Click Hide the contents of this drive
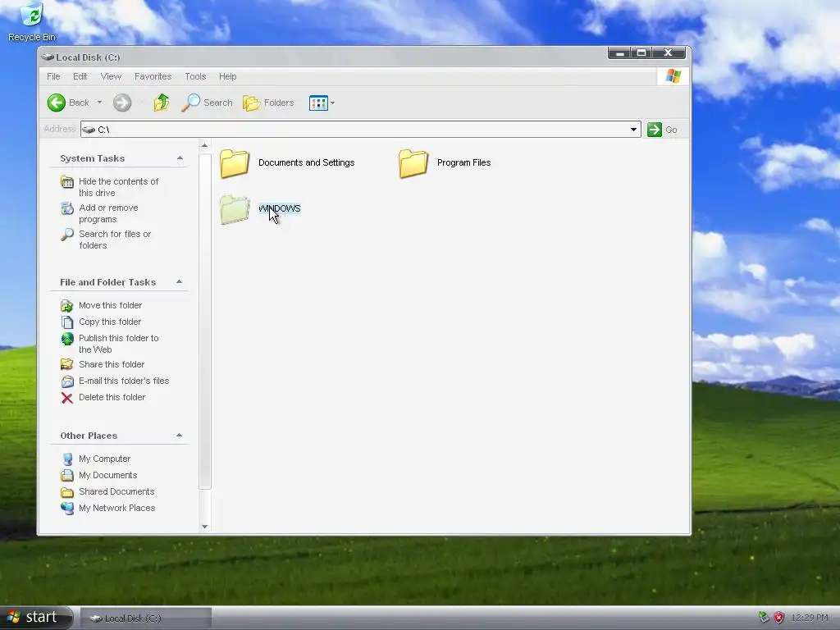 coord(118,187)
